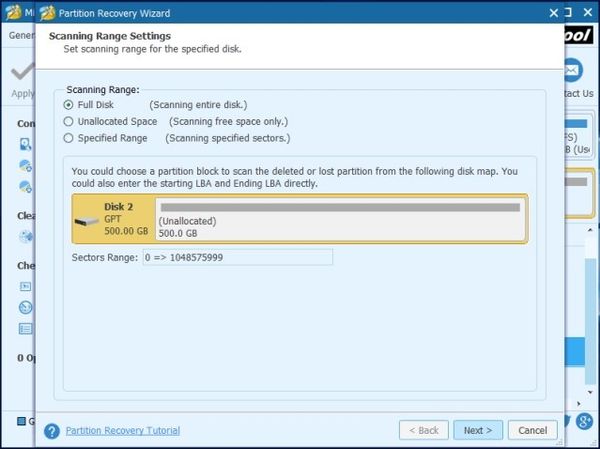Open the General menu behind the wizard
600x449 pixels.
20,35
